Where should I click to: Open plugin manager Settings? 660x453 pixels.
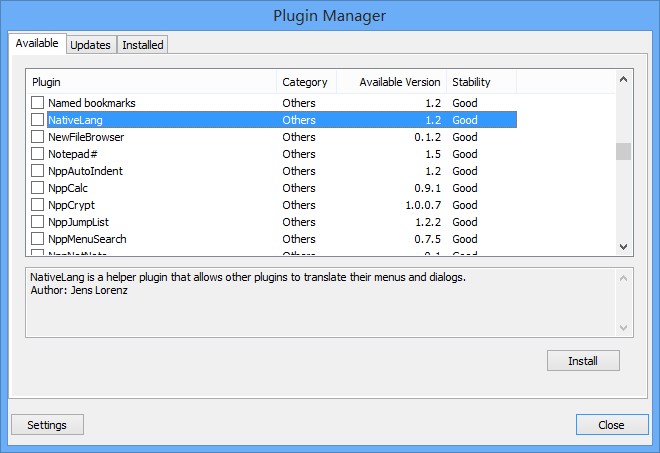click(47, 425)
